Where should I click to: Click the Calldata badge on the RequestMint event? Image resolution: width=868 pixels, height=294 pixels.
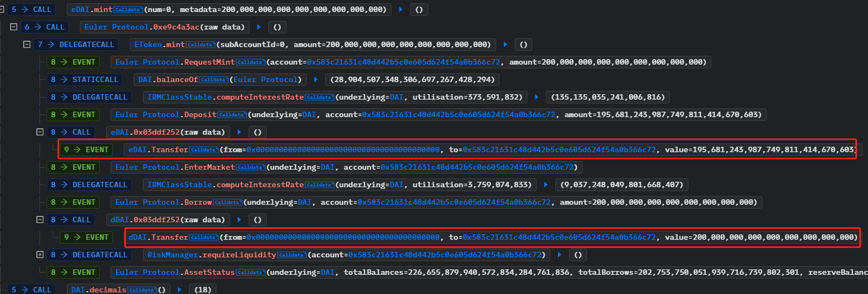pos(250,62)
